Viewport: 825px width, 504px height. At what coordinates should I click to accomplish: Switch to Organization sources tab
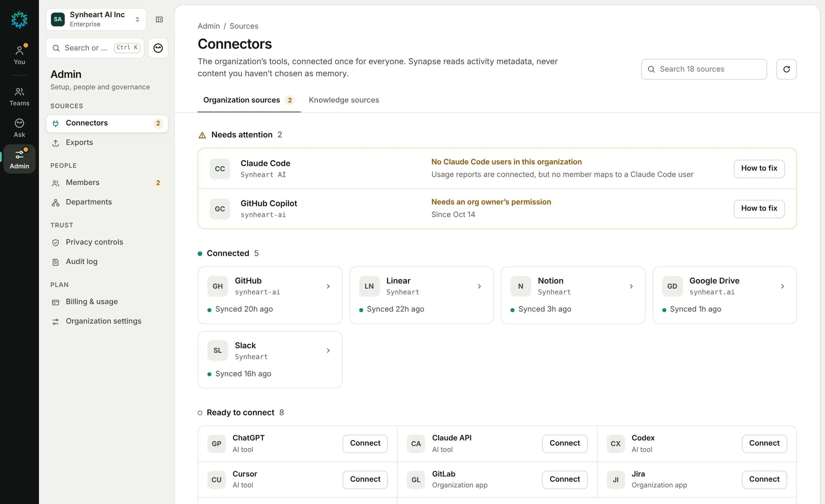249,100
